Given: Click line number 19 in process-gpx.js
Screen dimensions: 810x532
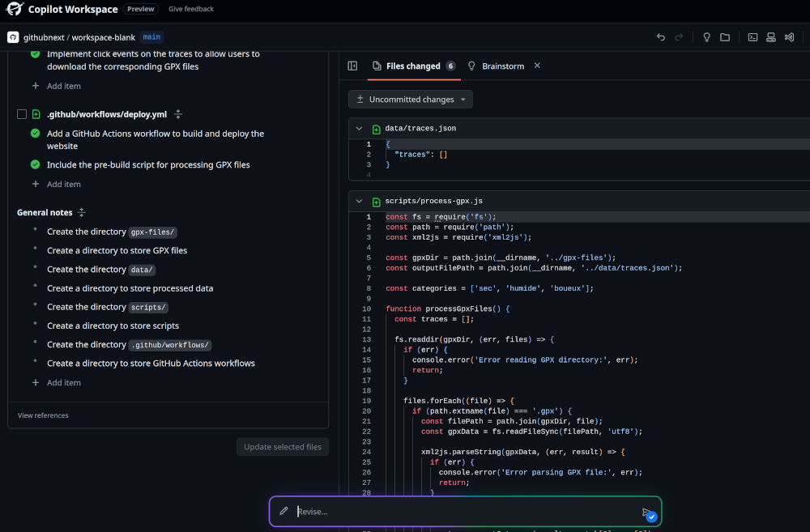Looking at the screenshot, I should (x=366, y=401).
